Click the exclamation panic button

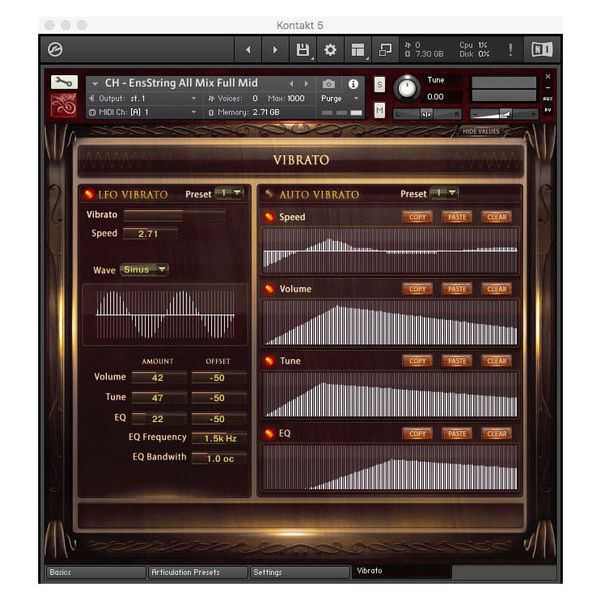(510, 49)
